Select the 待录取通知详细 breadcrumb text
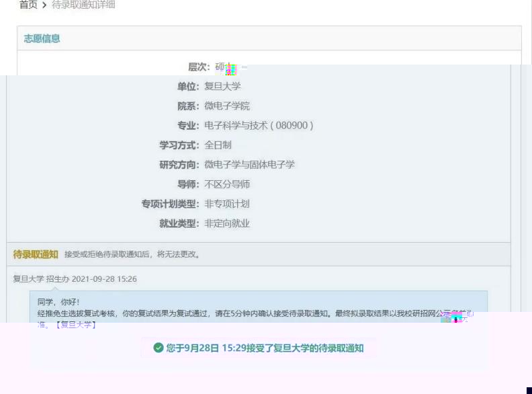The height and width of the screenshot is (394, 532). click(x=83, y=5)
